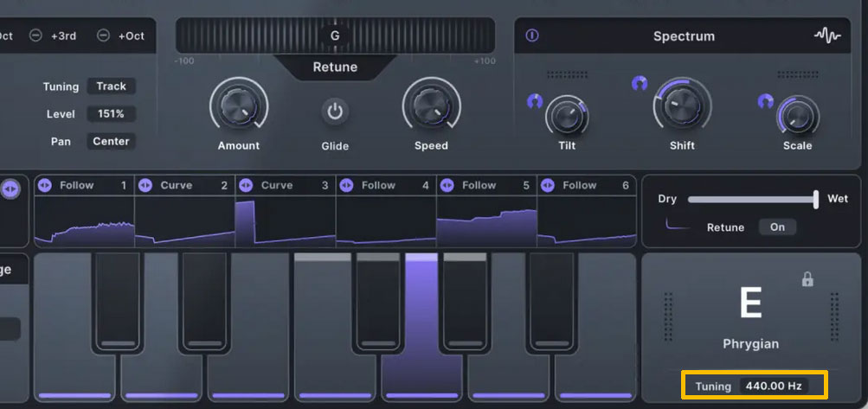868x409 pixels.
Task: Click the Tuning 440.00 Hz field
Action: point(774,386)
